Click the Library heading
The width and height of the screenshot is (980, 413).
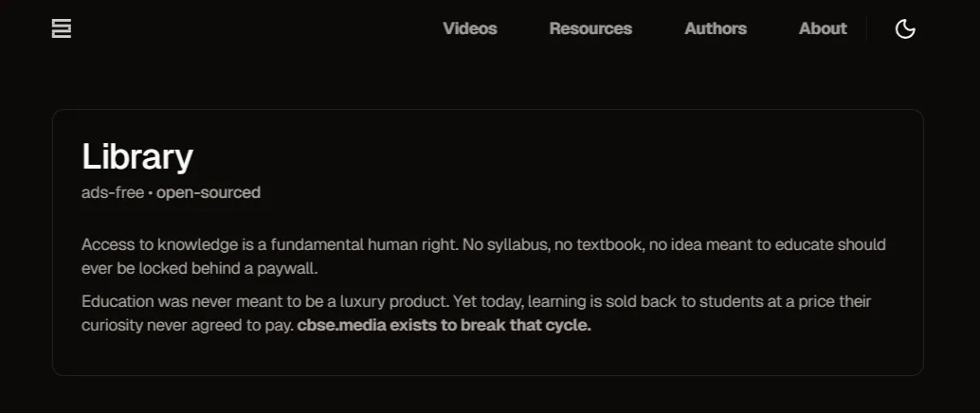137,156
